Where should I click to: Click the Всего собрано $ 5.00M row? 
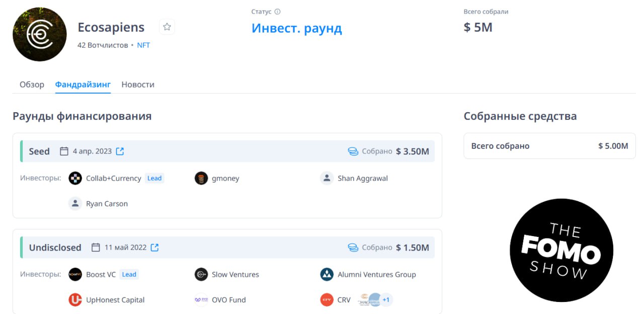pos(549,146)
